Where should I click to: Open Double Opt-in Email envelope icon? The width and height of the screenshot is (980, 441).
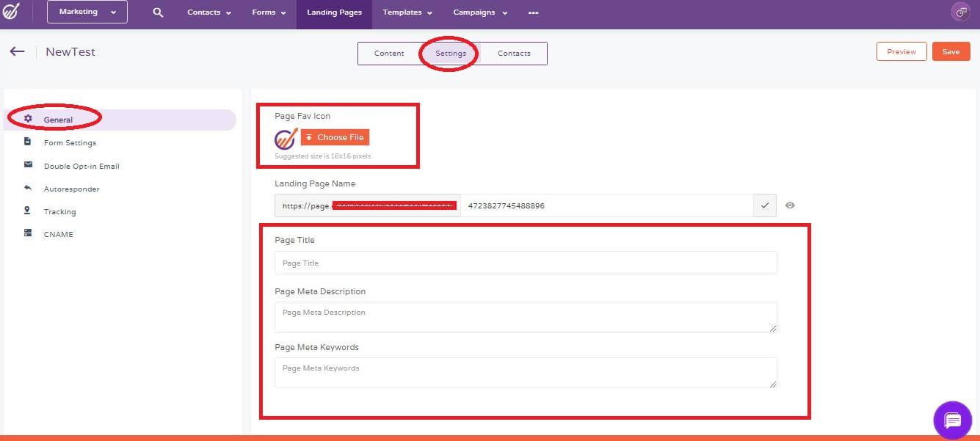[29, 166]
